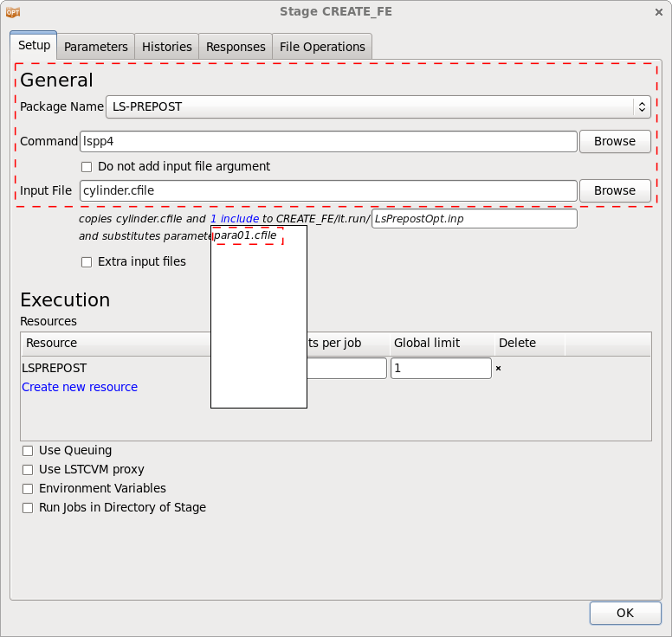The height and width of the screenshot is (637, 672).
Task: Expand the Package Name dropdown
Action: 378,106
